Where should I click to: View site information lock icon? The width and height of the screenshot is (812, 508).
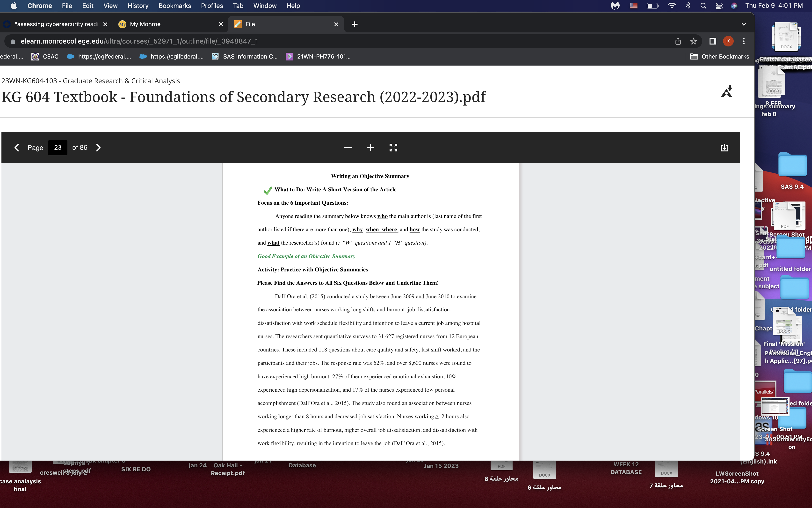point(13,41)
